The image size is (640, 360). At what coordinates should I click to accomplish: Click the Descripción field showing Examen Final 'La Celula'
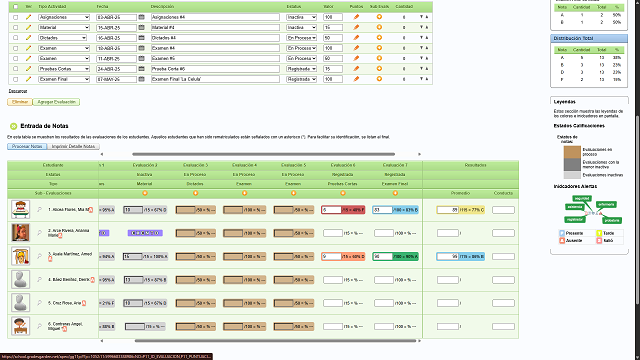tap(215, 79)
